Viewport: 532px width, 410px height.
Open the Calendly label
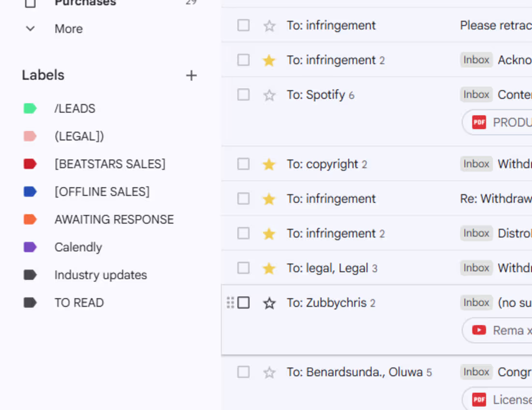click(x=78, y=247)
